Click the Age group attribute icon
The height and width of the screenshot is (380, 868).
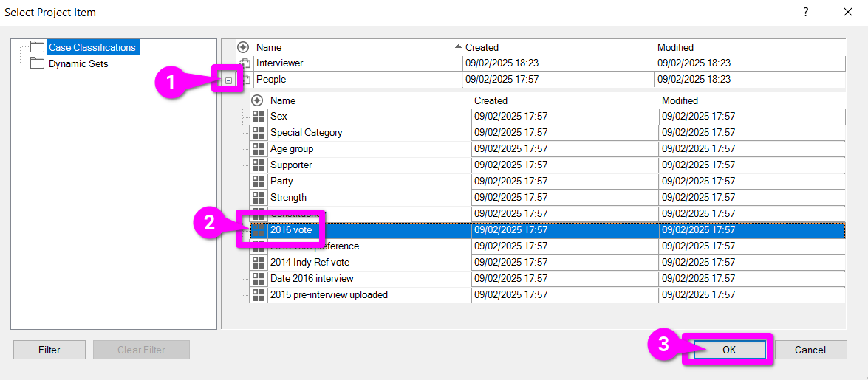click(x=259, y=149)
